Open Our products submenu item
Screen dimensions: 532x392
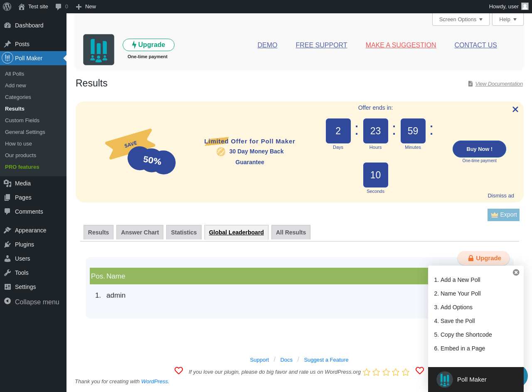(33, 155)
